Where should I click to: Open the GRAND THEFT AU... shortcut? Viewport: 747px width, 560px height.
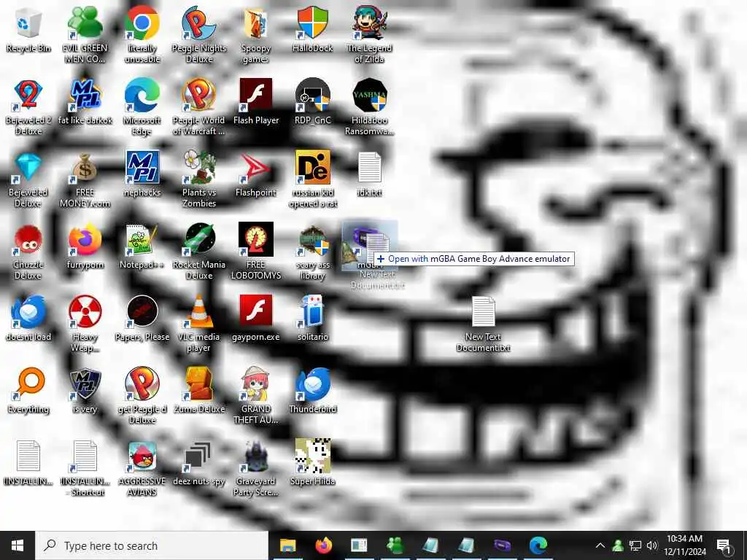click(256, 384)
